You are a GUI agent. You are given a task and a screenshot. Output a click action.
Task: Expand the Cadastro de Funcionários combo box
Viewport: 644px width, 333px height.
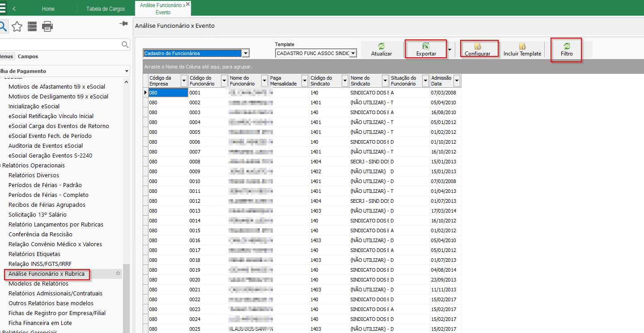245,53
